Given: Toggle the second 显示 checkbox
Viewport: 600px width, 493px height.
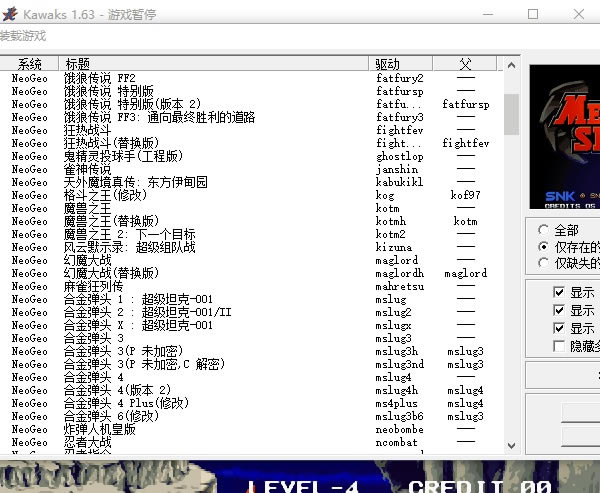Looking at the screenshot, I should pyautogui.click(x=559, y=310).
